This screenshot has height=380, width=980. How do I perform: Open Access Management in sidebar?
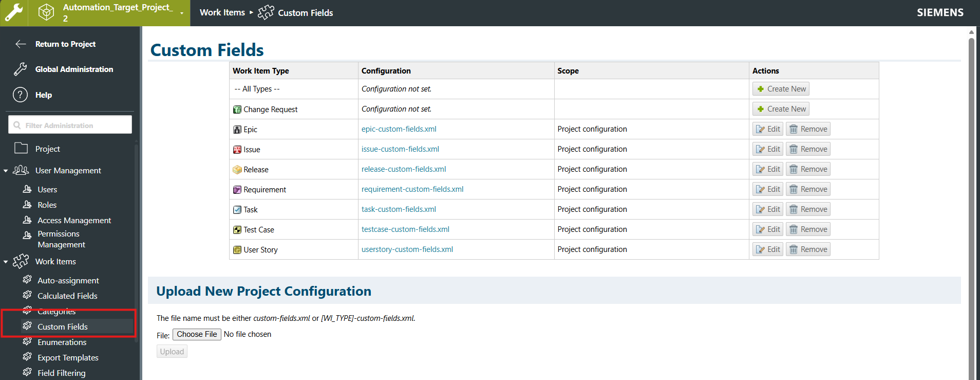point(74,221)
